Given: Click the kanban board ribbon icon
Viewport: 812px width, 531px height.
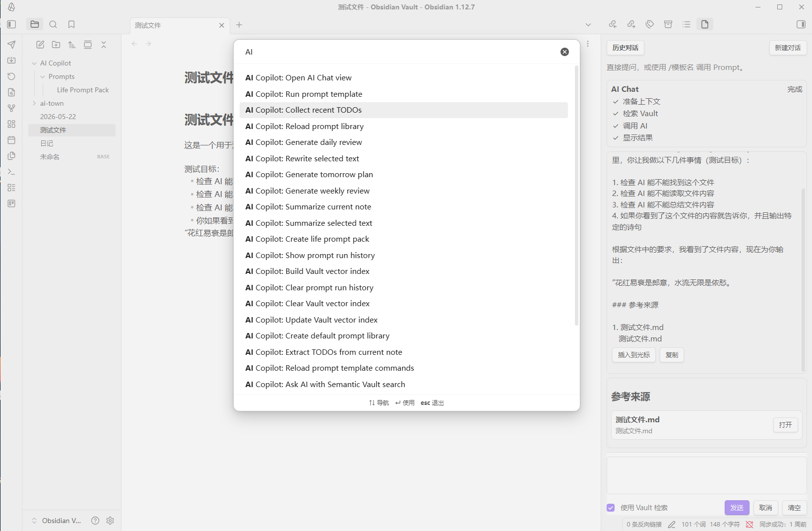Looking at the screenshot, I should tap(11, 203).
